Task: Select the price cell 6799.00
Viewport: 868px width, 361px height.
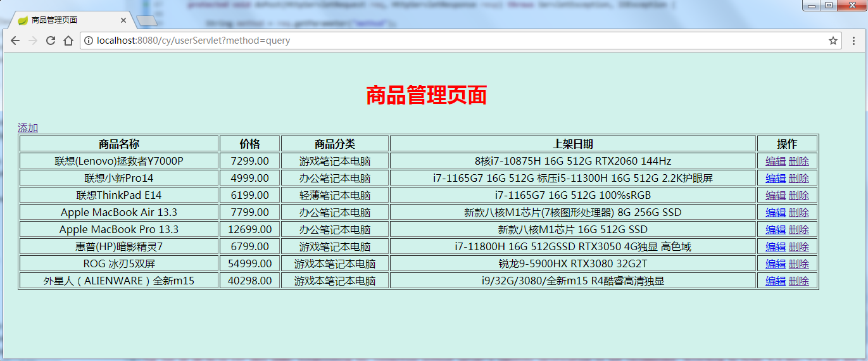Action: point(250,246)
